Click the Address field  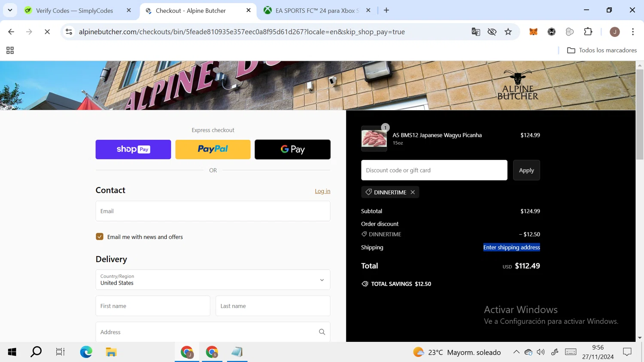click(x=213, y=332)
